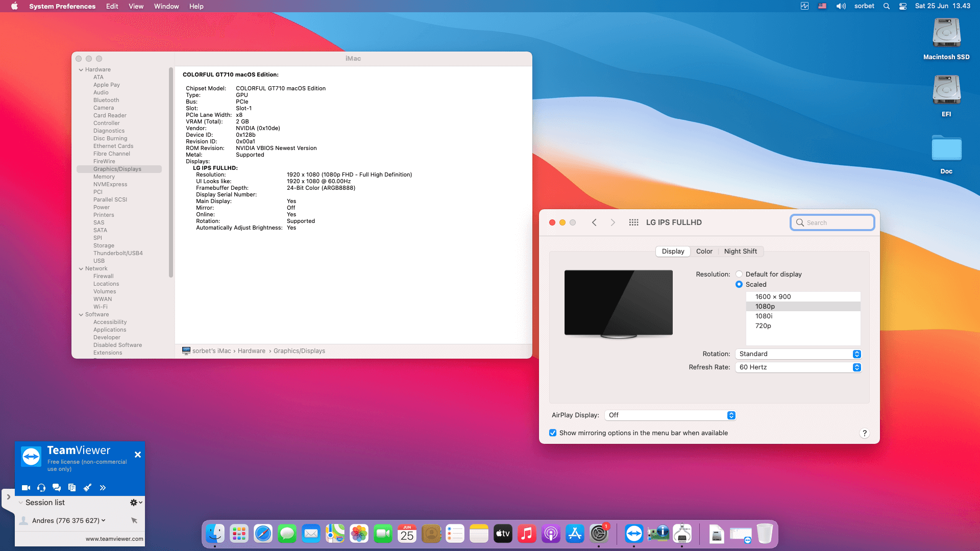Collapse the Software section in System Information

click(x=81, y=315)
